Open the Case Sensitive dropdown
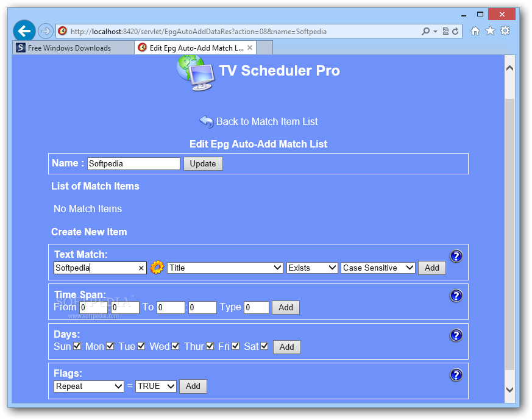The height and width of the screenshot is (420, 532). pyautogui.click(x=378, y=268)
